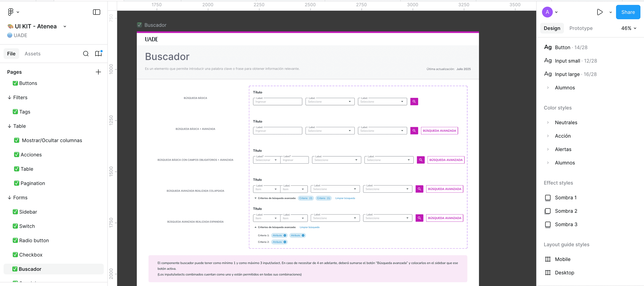The image size is (644, 286).
Task: Click the Sombra 2 effect style swatch
Action: click(547, 211)
